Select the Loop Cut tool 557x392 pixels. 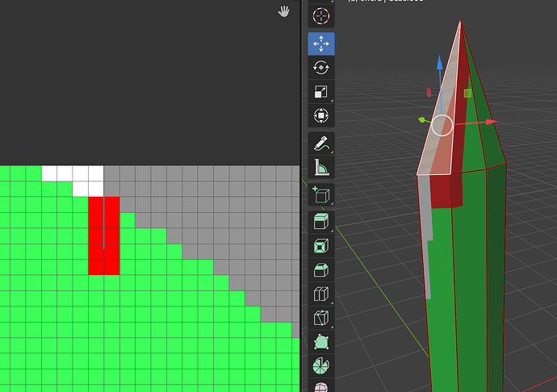pyautogui.click(x=321, y=294)
